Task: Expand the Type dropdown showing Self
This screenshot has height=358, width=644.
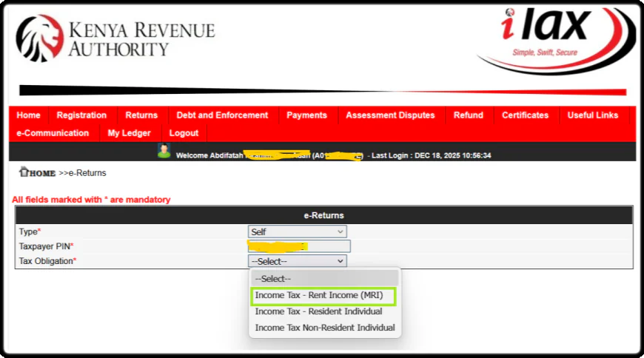Action: pyautogui.click(x=297, y=232)
